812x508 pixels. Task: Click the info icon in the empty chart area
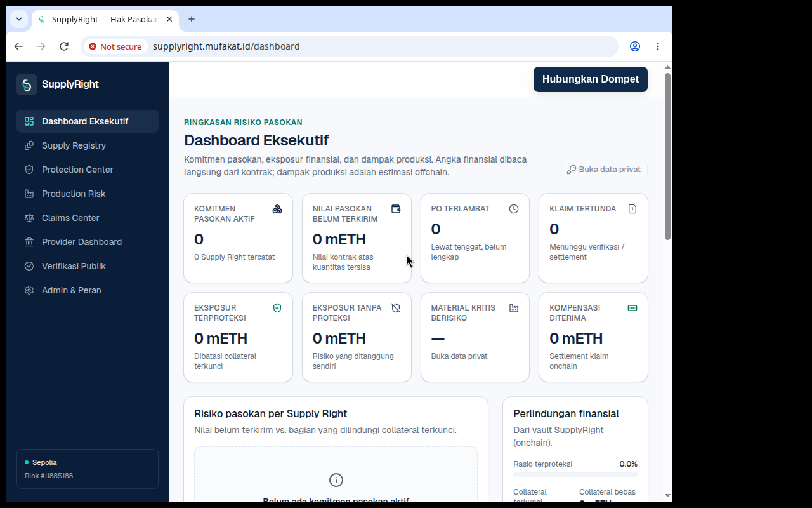[336, 480]
